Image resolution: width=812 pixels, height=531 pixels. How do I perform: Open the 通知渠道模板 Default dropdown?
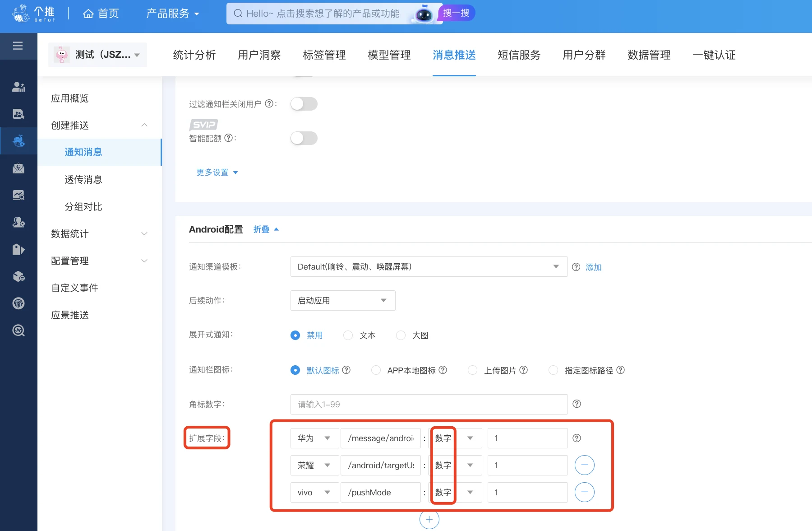click(429, 267)
